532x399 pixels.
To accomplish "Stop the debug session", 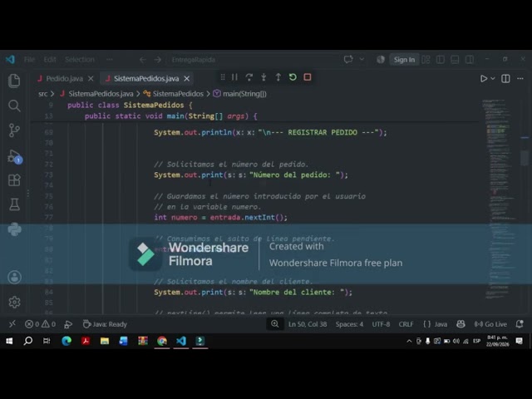I will 308,77.
